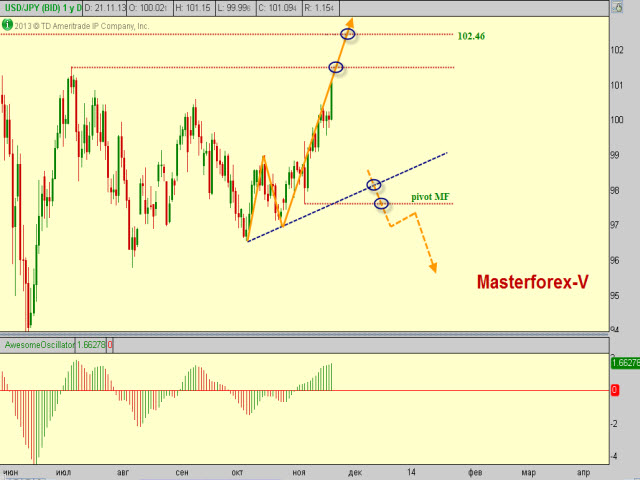Screen dimensions: 640x480
Task: Click the chart icon above the price axis
Action: 617,7
